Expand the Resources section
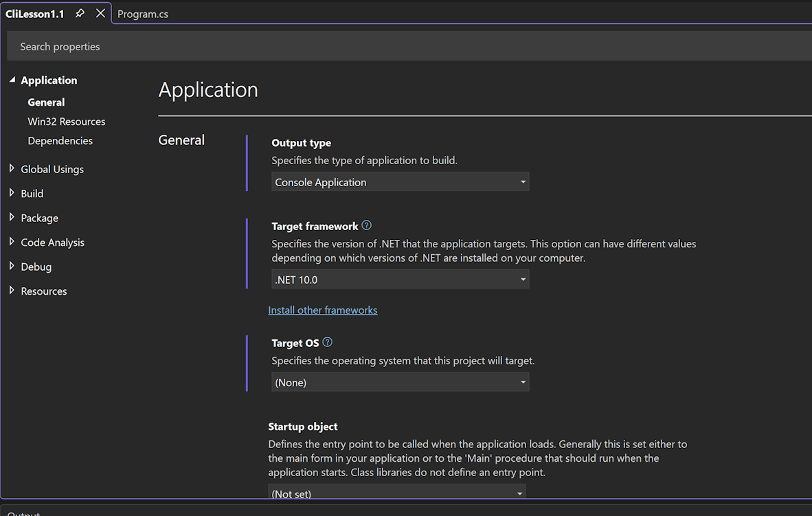 point(12,291)
